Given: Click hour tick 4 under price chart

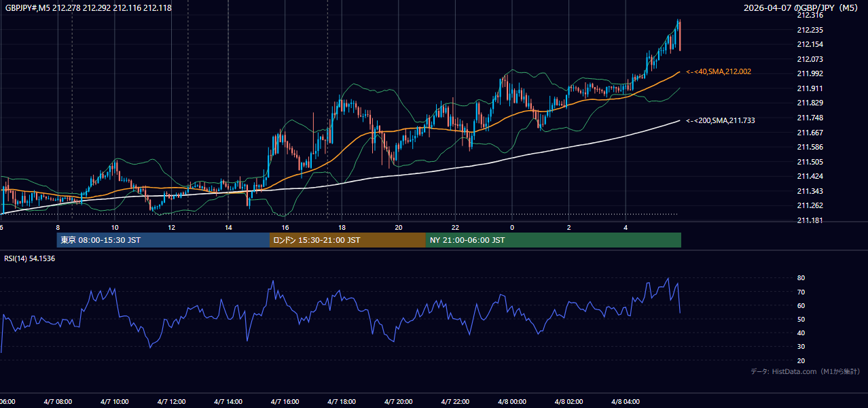Looking at the screenshot, I should tap(626, 227).
